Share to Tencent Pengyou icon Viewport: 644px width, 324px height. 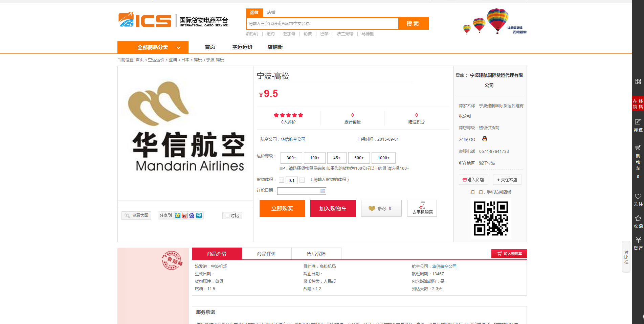(x=199, y=215)
